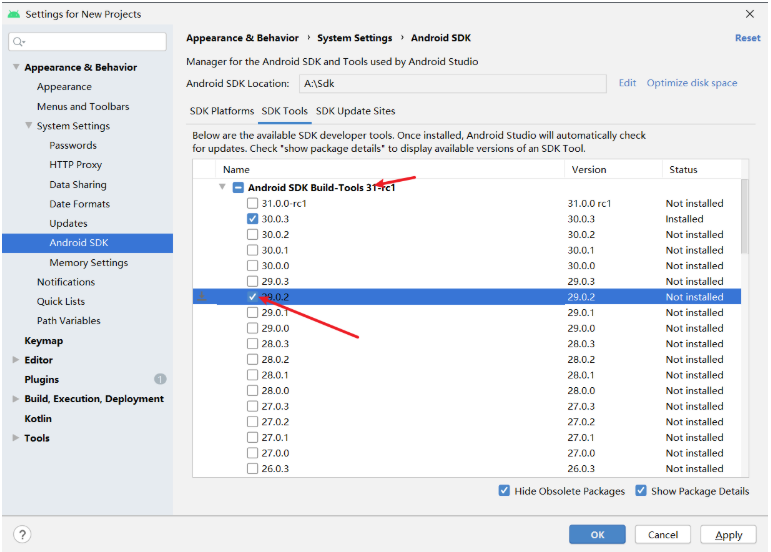Click System Settings in the breadcrumb

[x=355, y=38]
